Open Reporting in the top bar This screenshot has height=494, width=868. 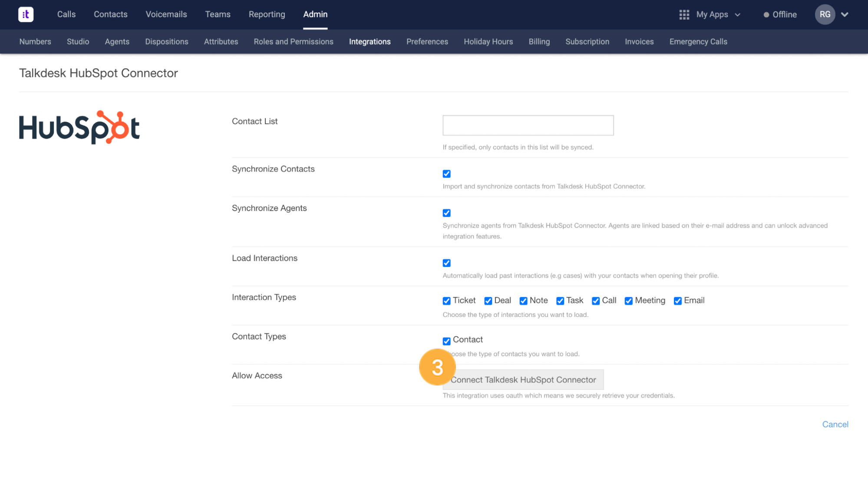click(x=267, y=14)
